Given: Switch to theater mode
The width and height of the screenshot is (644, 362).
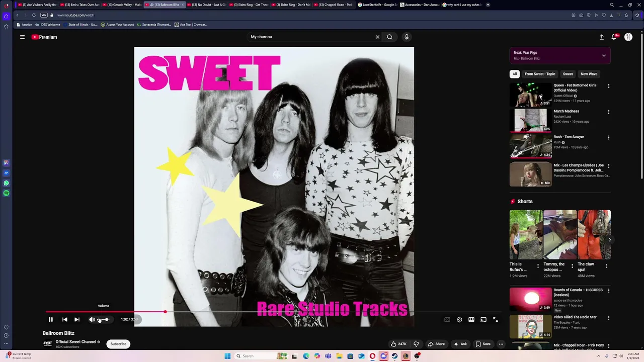Looking at the screenshot, I should tap(471, 319).
